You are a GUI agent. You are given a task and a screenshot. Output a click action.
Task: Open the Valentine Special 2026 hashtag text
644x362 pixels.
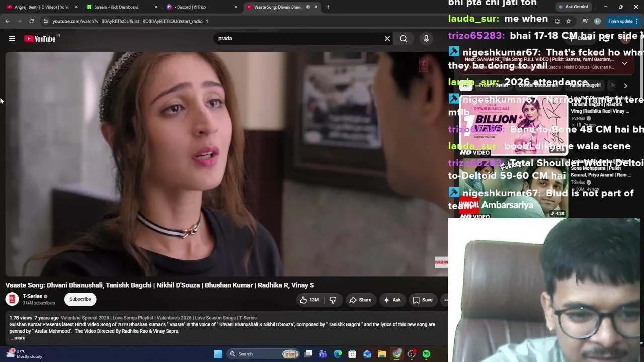[x=85, y=318]
